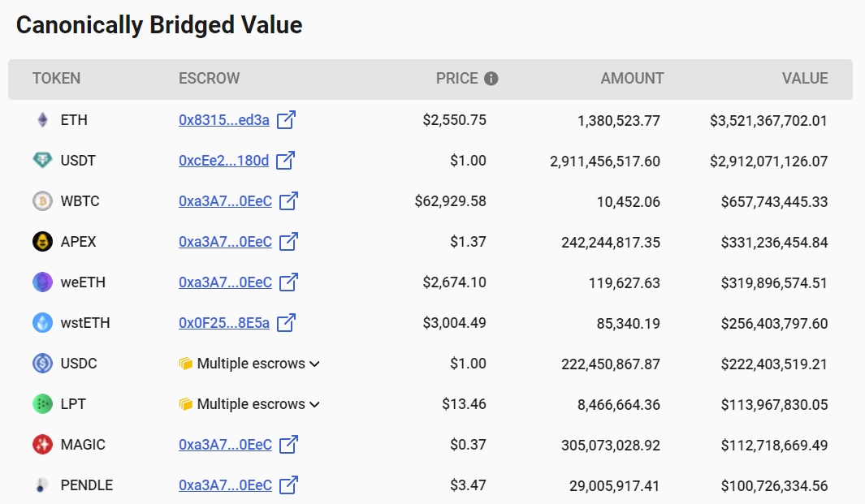Click the USDT token icon
The width and height of the screenshot is (865, 504).
tap(42, 161)
